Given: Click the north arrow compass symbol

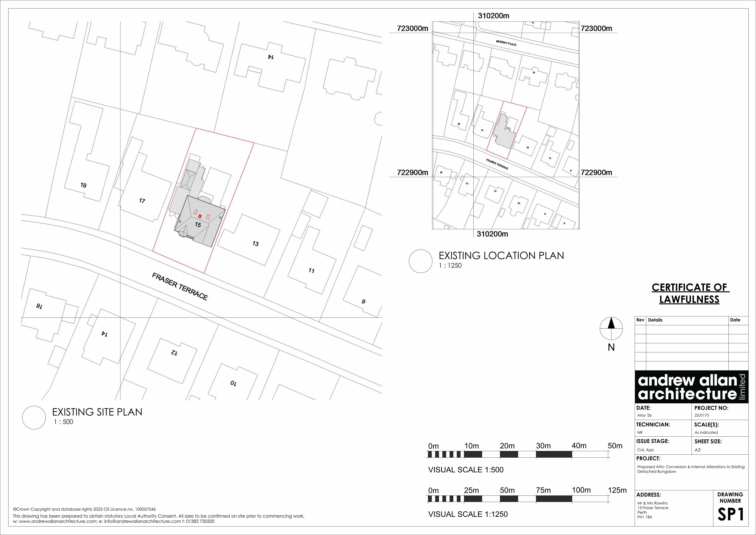Looking at the screenshot, I should tap(611, 329).
